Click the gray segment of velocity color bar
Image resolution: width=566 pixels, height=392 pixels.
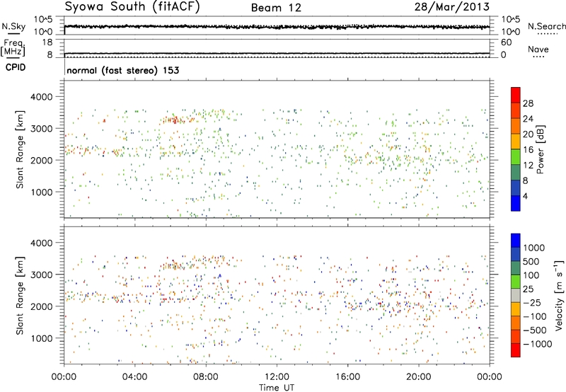point(516,296)
